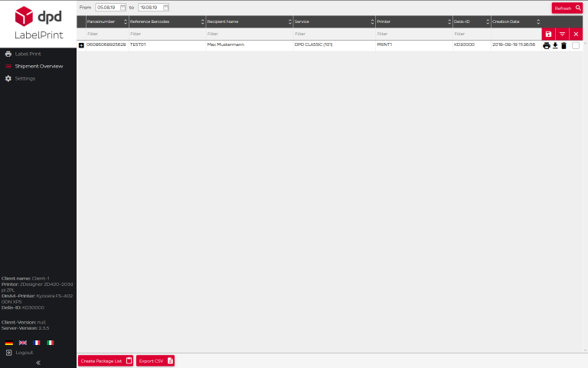
Task: Click Export CSV button
Action: coord(155,360)
